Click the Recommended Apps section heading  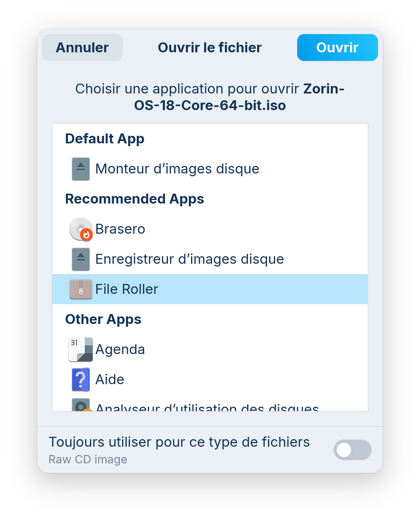[x=134, y=199]
